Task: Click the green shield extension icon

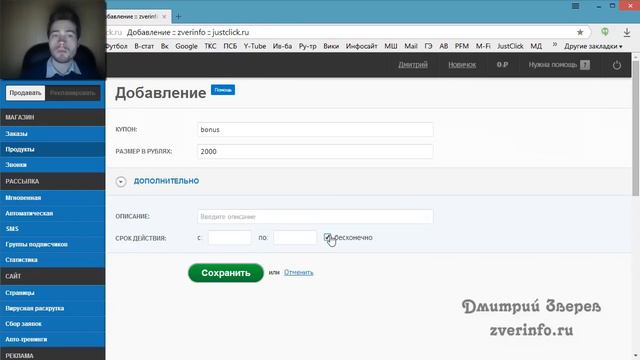Action: (605, 32)
